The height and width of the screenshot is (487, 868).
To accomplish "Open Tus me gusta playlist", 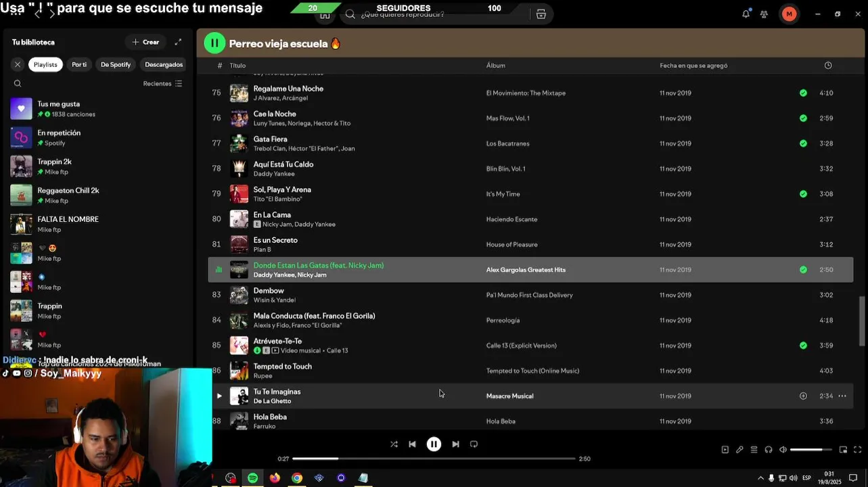I will [x=97, y=109].
